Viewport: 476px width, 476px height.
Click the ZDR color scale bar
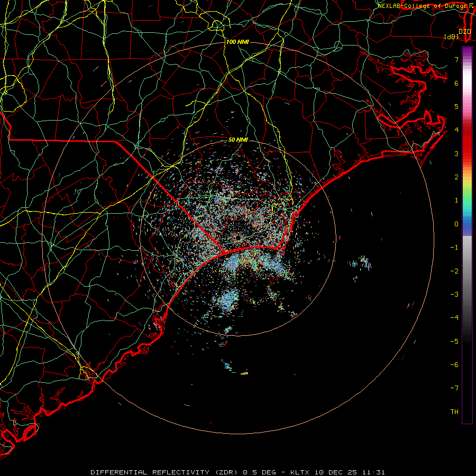pos(467,235)
